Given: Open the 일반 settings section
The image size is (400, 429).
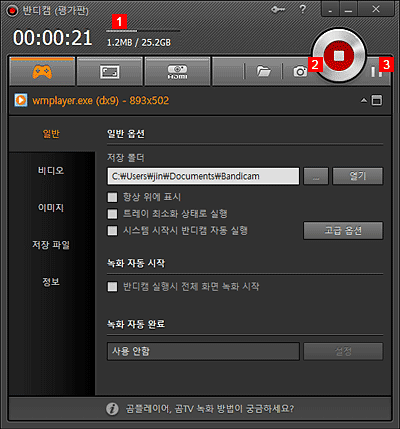Looking at the screenshot, I should pos(51,134).
